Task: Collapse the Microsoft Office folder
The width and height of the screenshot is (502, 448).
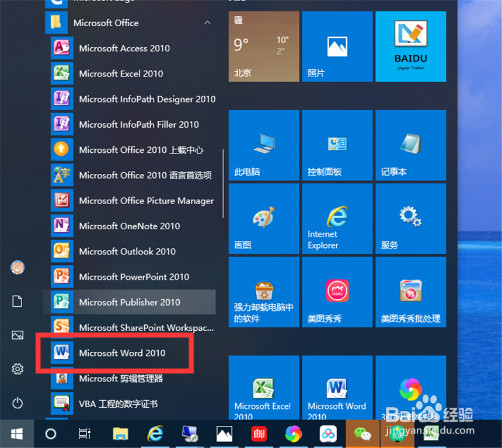Action: (x=207, y=22)
